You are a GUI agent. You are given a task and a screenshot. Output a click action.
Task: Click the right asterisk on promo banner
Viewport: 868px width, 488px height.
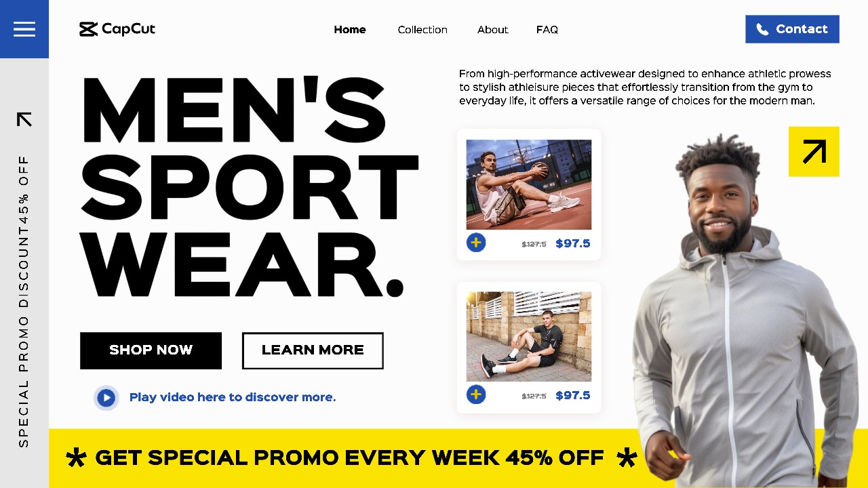coord(627,458)
